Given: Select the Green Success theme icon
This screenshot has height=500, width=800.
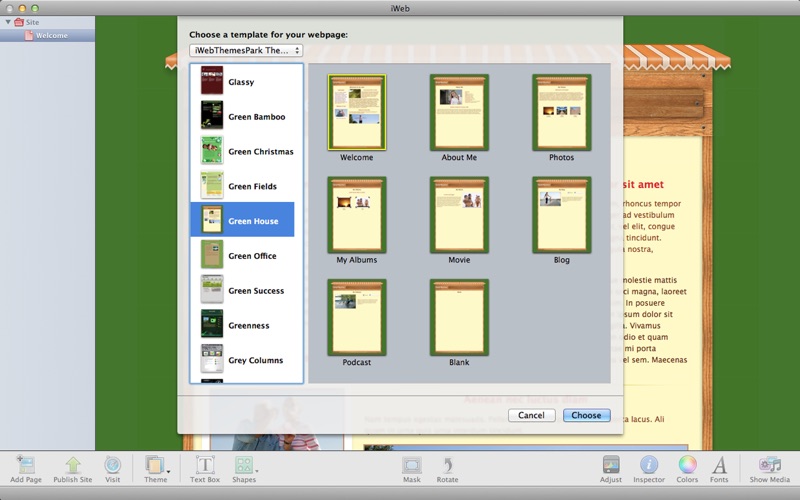Looking at the screenshot, I should [212, 289].
